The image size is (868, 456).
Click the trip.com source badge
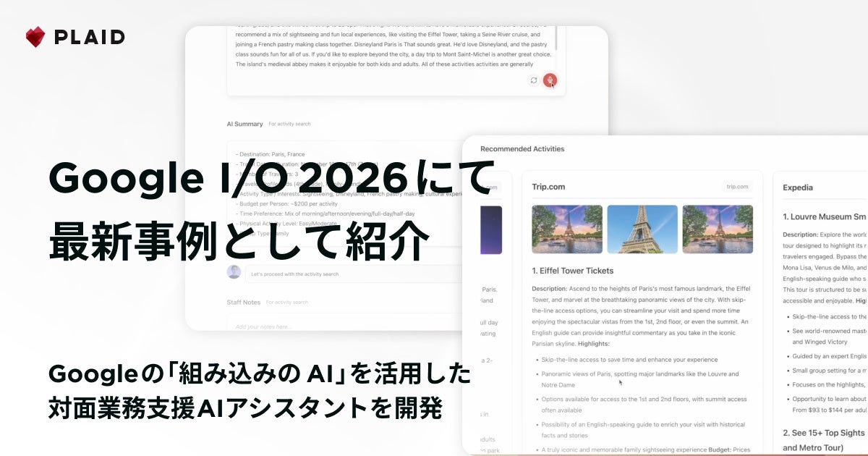point(738,187)
